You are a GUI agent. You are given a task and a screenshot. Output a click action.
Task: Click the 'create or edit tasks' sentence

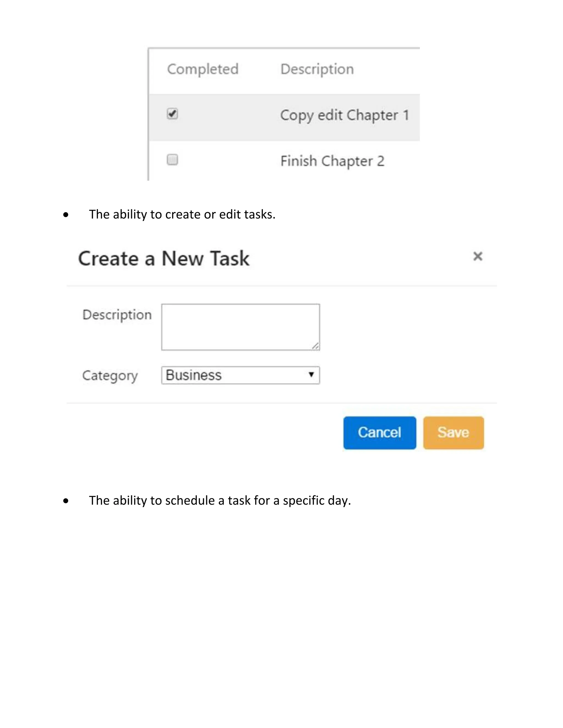182,214
